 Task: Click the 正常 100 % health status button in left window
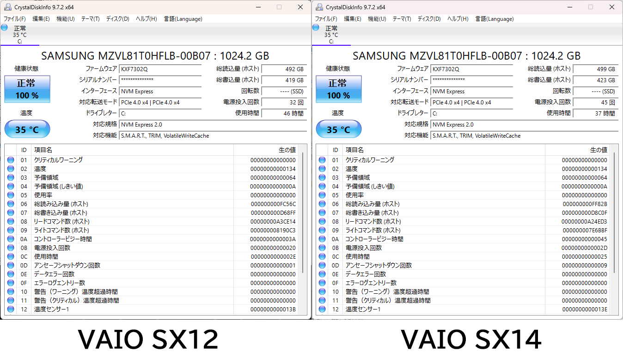[27, 89]
